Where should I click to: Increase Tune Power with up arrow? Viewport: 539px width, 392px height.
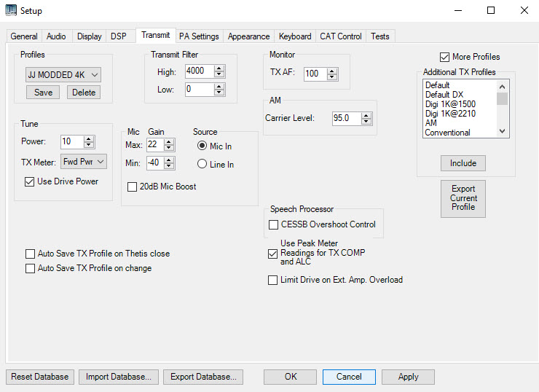click(x=89, y=139)
